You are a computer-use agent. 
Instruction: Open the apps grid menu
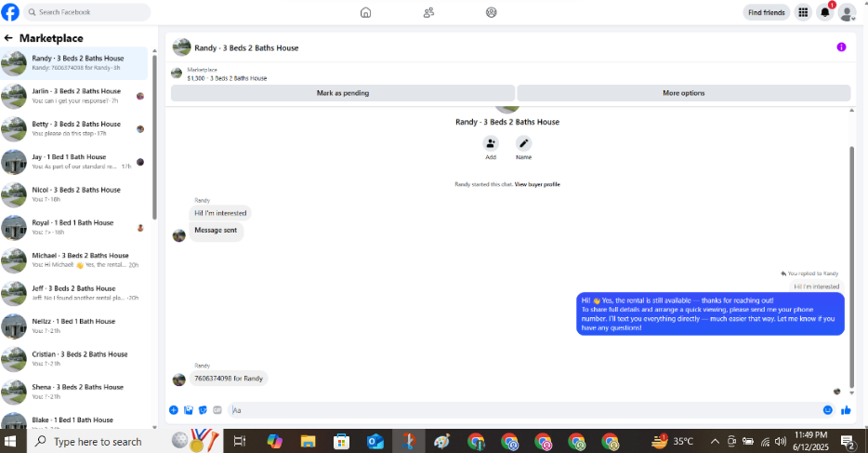coord(803,12)
